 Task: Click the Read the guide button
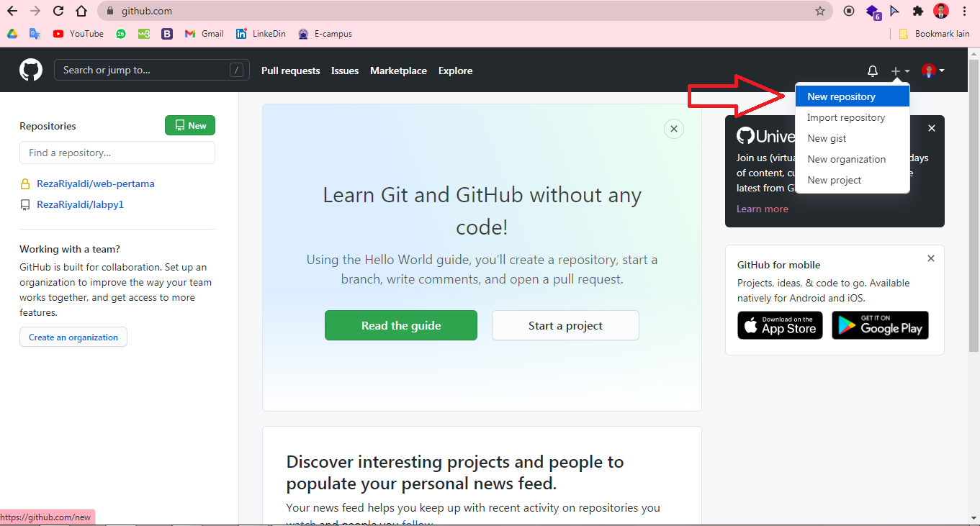tap(401, 325)
